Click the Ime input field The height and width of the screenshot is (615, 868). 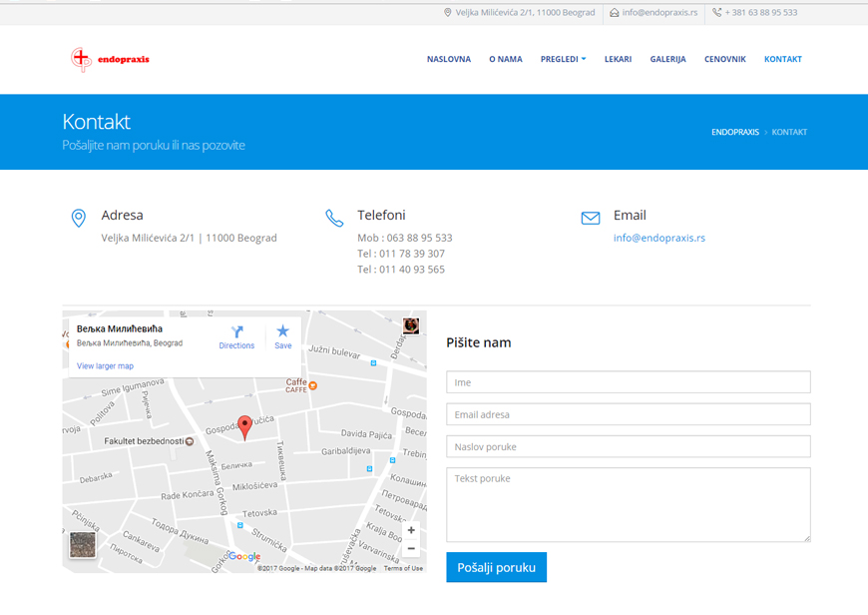coord(628,382)
